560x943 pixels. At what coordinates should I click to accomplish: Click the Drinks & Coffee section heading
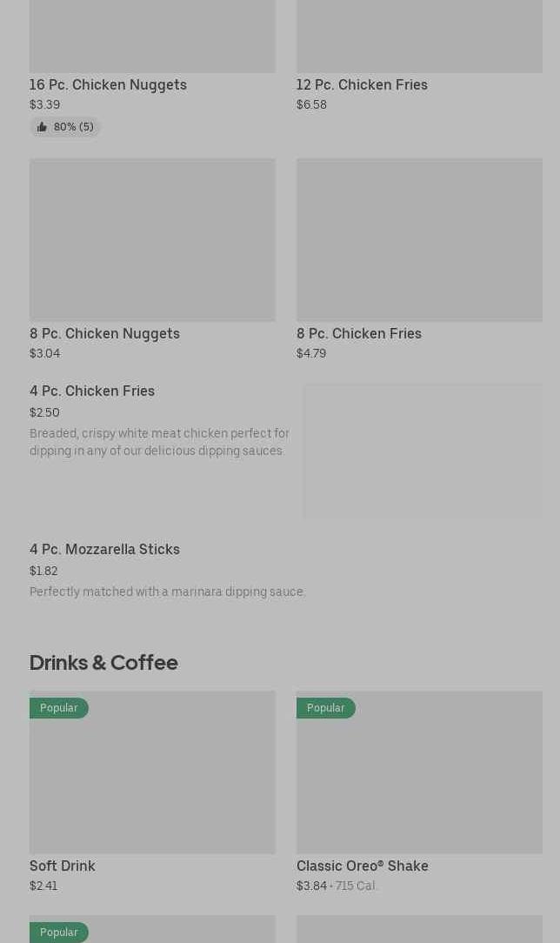point(103,662)
